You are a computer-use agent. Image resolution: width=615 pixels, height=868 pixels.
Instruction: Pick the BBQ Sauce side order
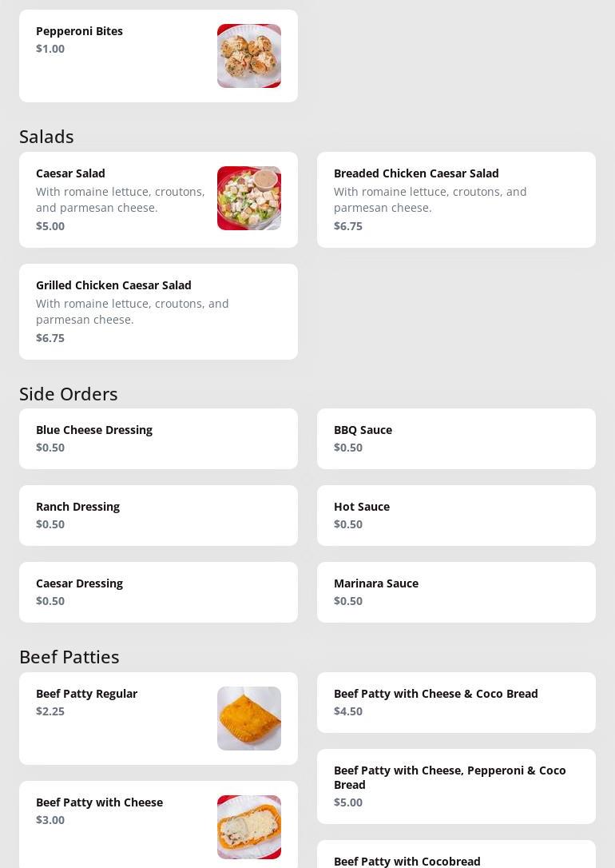[x=455, y=439]
